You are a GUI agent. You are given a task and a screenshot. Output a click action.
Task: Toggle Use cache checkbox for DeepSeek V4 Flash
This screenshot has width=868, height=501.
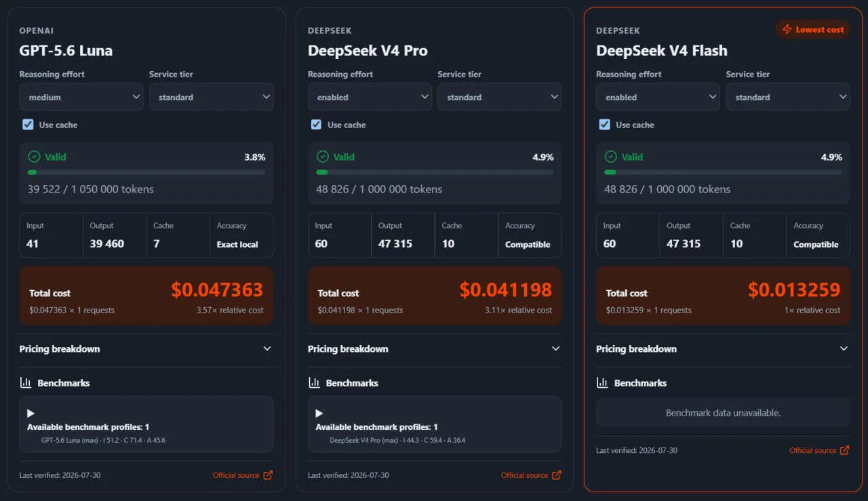coord(604,125)
